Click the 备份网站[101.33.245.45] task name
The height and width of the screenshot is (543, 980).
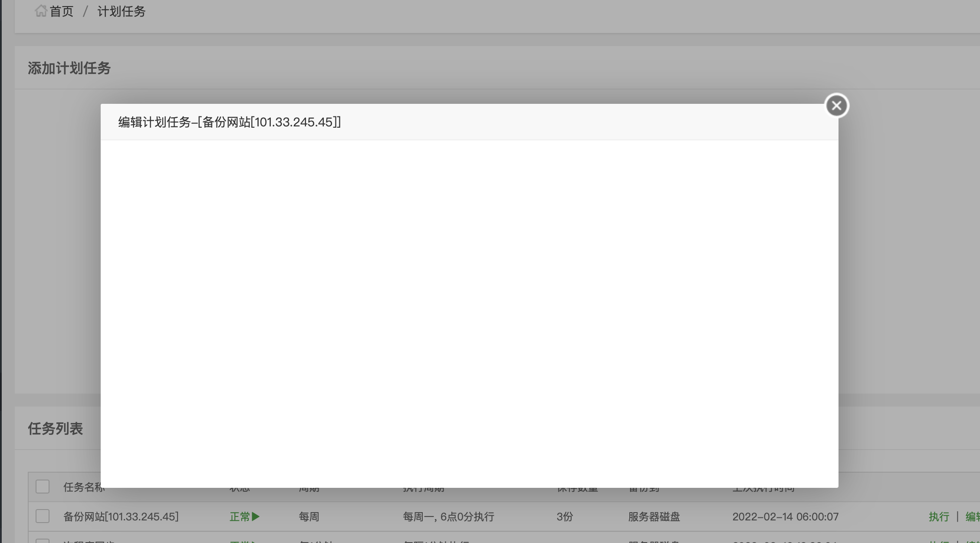[121, 517]
